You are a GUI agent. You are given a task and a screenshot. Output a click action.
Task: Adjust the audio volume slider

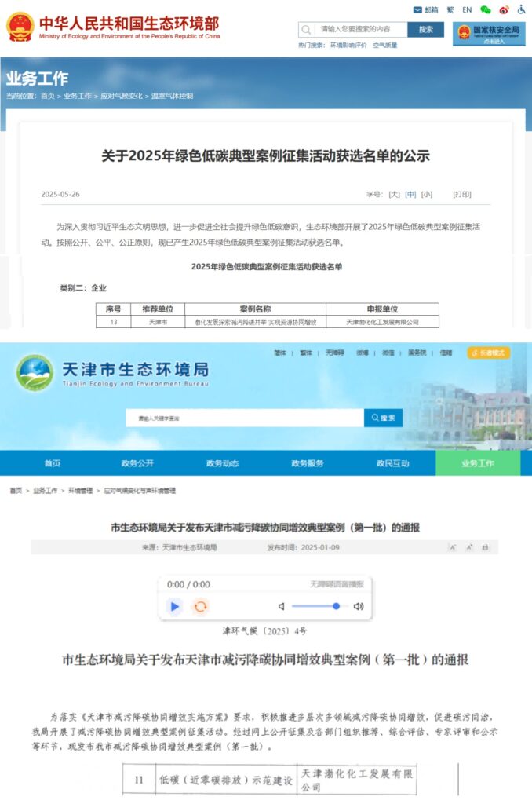(318, 606)
